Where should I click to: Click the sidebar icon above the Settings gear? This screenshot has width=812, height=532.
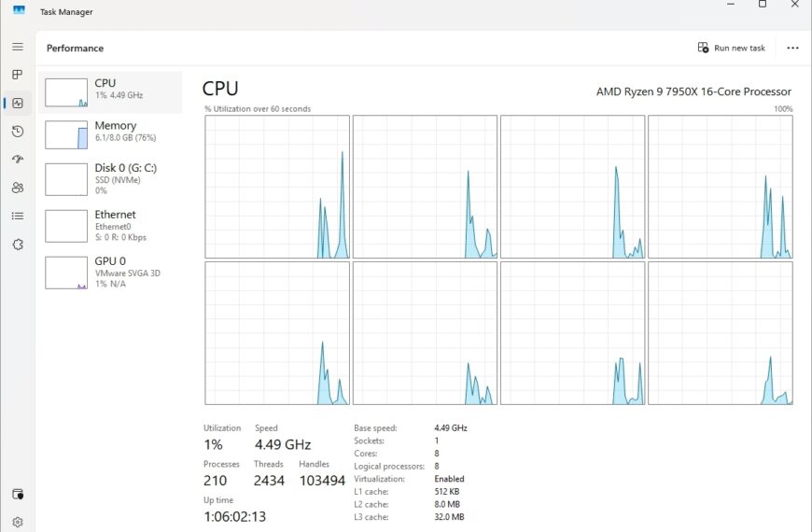(x=18, y=494)
